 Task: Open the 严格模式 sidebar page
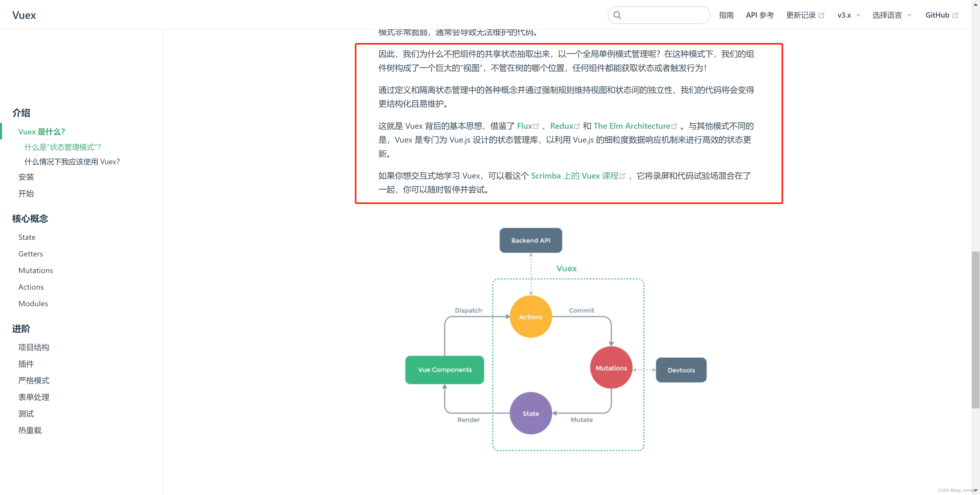(x=34, y=380)
